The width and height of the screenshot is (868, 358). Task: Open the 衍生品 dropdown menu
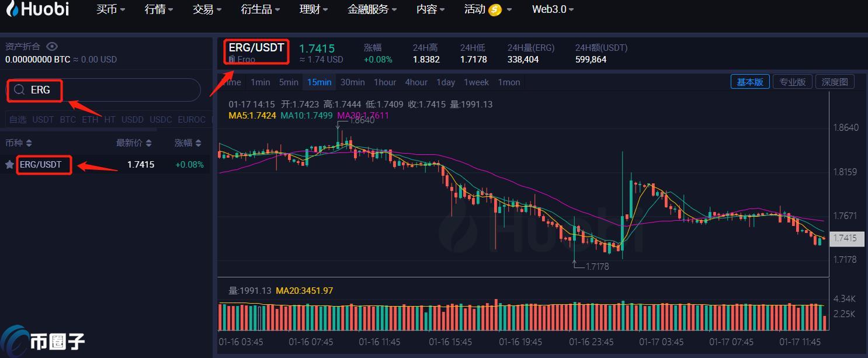point(261,10)
